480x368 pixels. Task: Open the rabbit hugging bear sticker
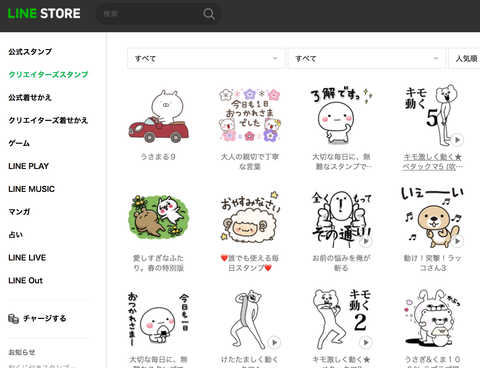point(433,318)
